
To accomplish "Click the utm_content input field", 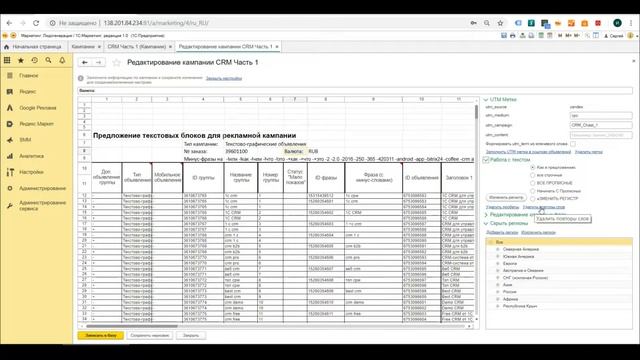I will point(601,135).
